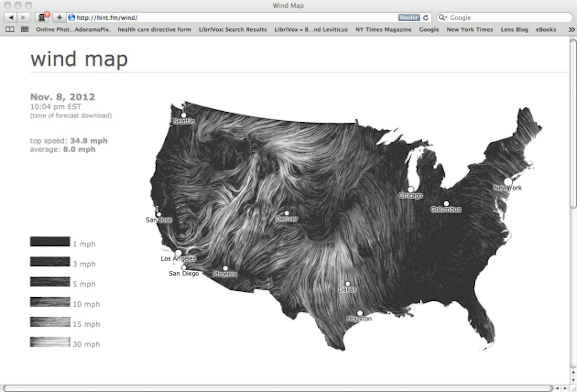Viewport: 577px width, 392px height.
Task: Click inside the Google search field
Action: pyautogui.click(x=508, y=18)
